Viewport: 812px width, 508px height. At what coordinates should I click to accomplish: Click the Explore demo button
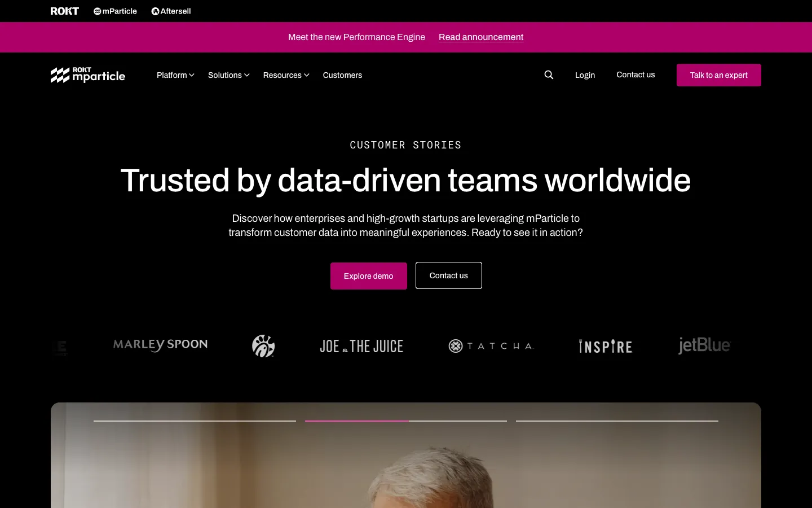pos(369,276)
